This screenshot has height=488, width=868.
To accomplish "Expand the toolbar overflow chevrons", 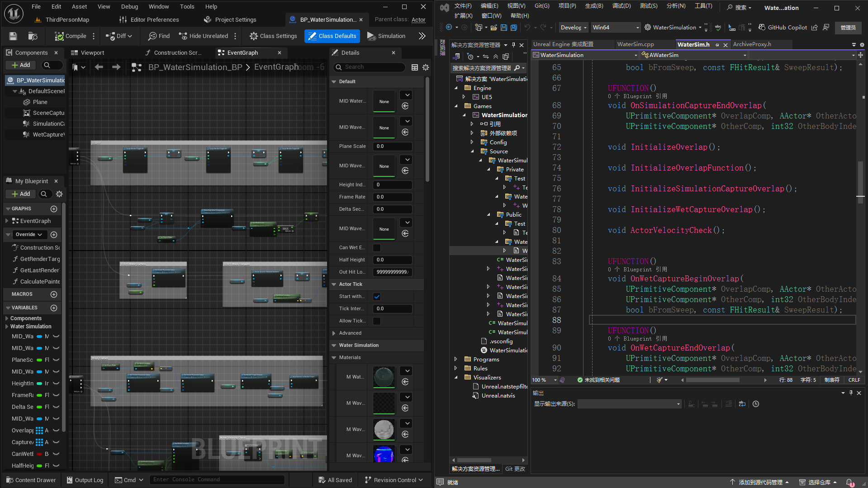I will point(422,36).
